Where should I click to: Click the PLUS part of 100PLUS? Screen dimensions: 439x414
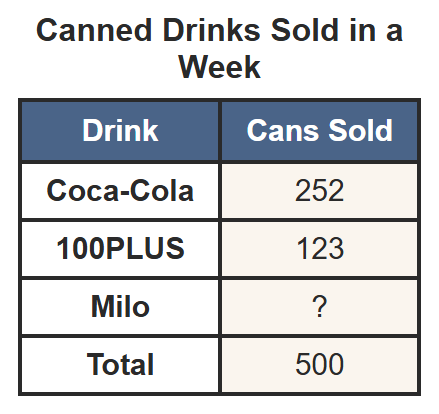(145, 248)
